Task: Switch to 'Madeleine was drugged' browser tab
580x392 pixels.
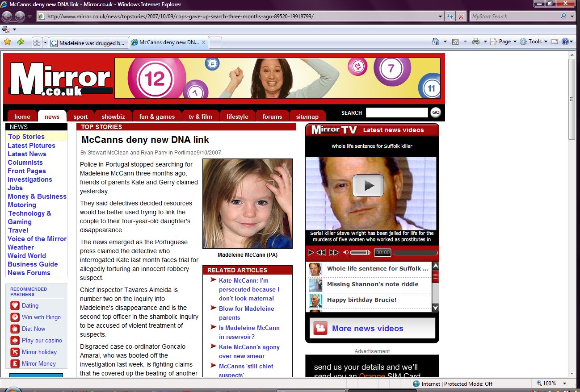Action: 88,43
